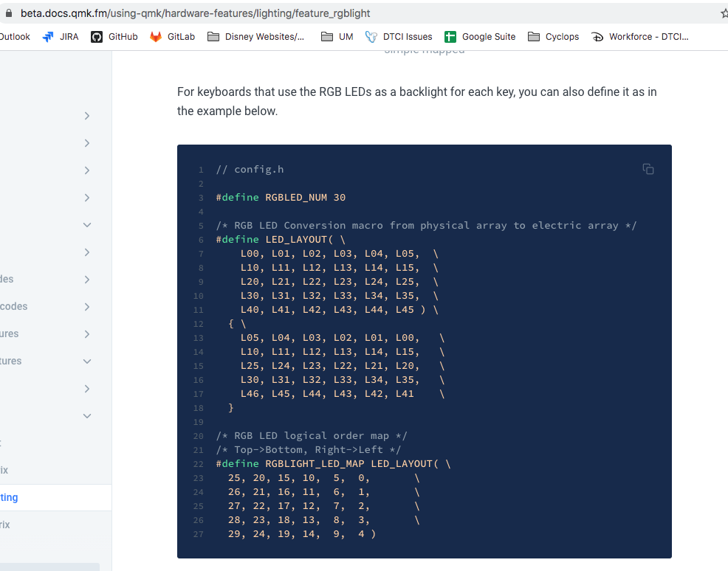Click code line '25, 20, 15, 10, 5, 0'
The image size is (728, 571).
pyautogui.click(x=323, y=478)
